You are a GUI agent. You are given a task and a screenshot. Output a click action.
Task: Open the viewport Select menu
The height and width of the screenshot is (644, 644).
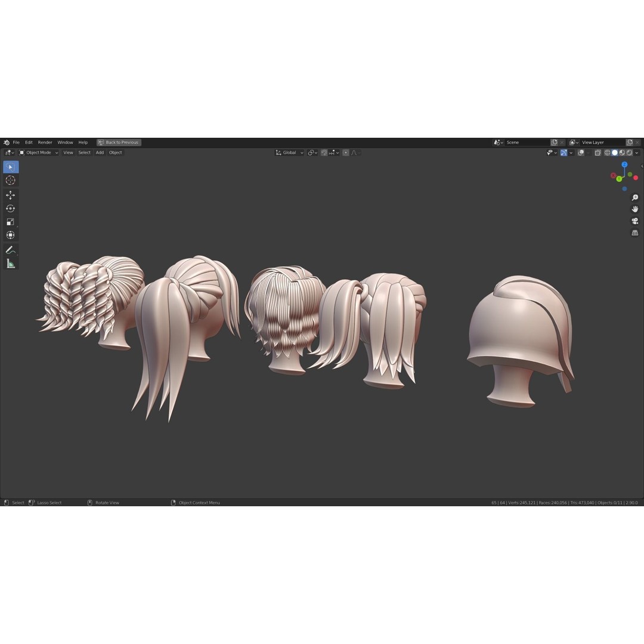point(85,153)
